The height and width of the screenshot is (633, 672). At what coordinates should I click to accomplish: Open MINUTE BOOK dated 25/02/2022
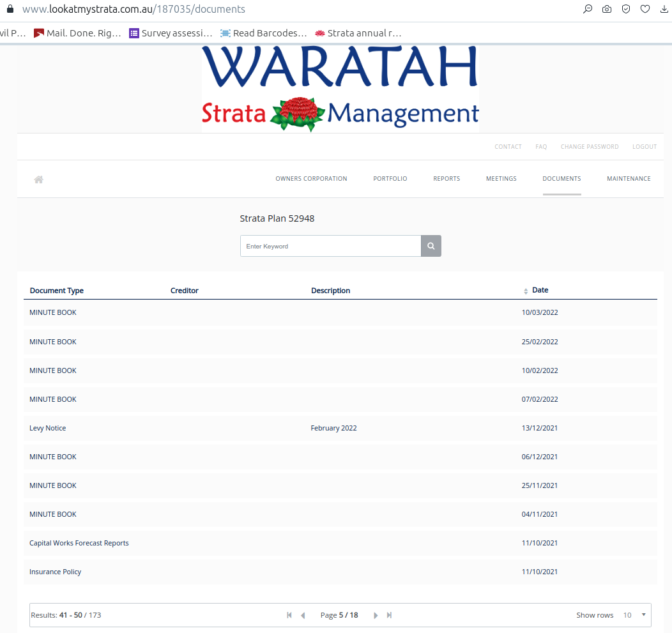click(x=340, y=342)
